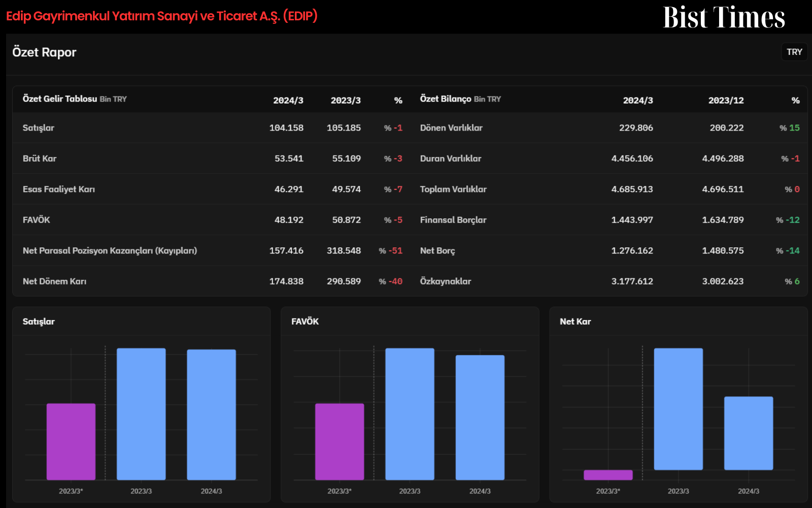This screenshot has height=508, width=812.
Task: Click the operating profit value 49.574
Action: tap(346, 189)
